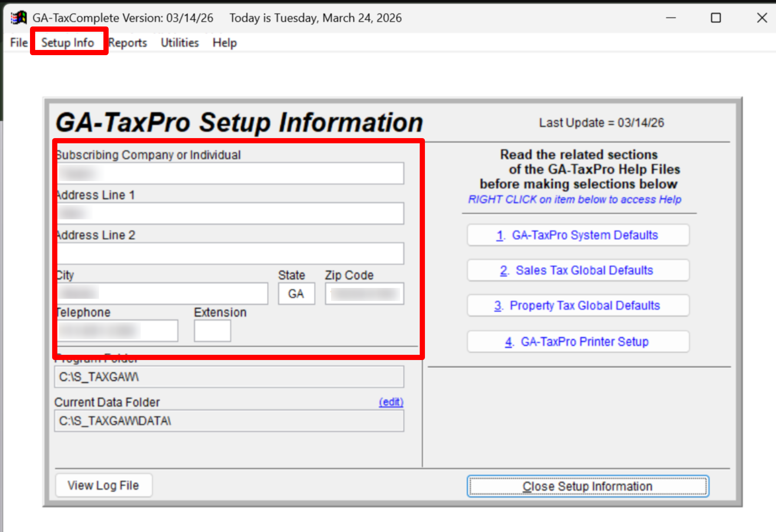
Task: Open Property Tax Global Defaults
Action: point(578,305)
